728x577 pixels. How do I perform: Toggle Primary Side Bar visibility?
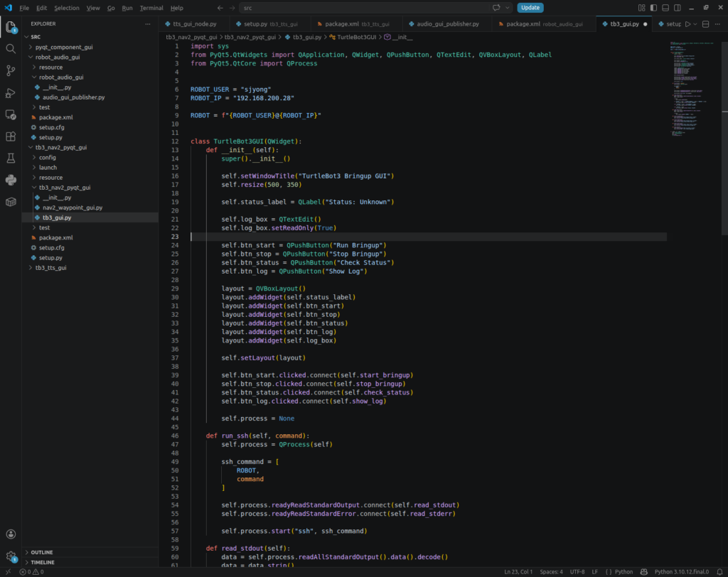654,8
